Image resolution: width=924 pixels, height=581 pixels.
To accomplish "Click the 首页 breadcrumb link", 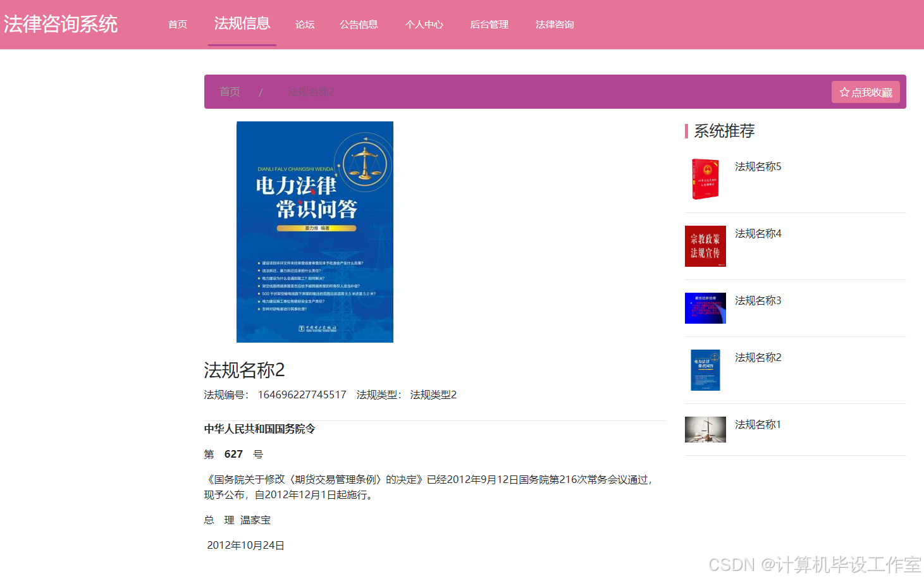I will click(x=230, y=92).
